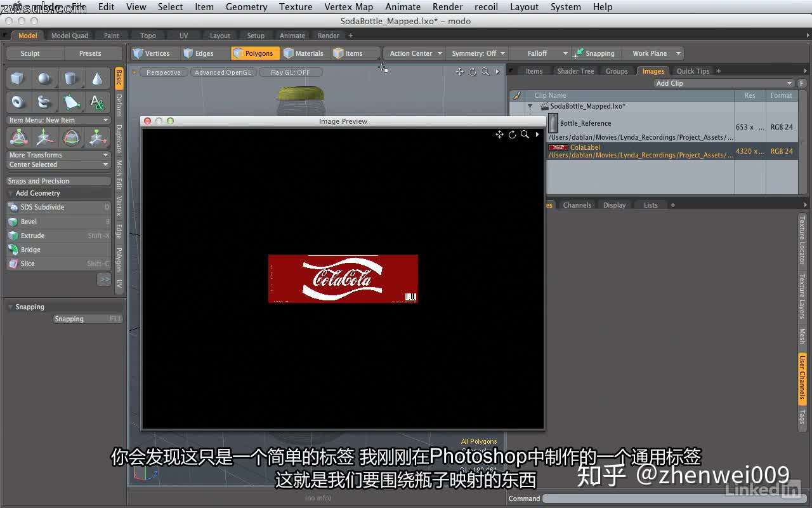Switch to the Paint layout tab
Viewport: 812px width, 508px height.
[112, 36]
